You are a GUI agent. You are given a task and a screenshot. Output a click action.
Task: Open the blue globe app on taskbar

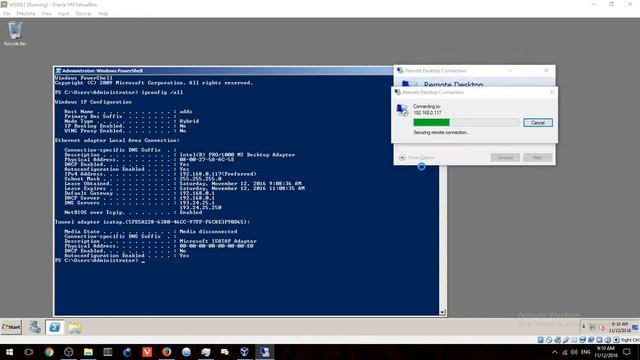186,352
